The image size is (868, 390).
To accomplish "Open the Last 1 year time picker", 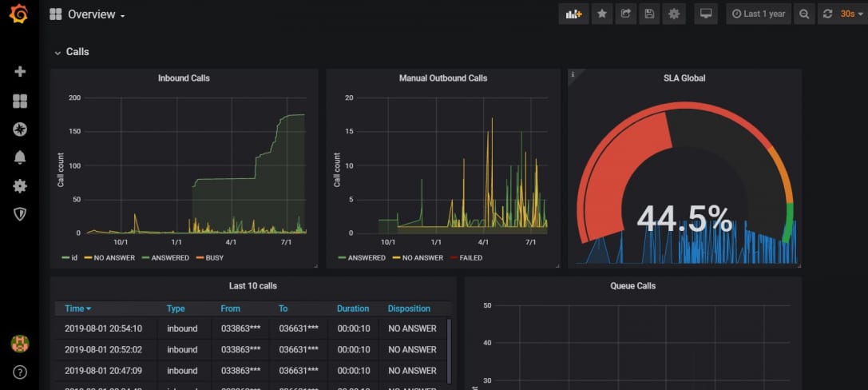I will 759,14.
